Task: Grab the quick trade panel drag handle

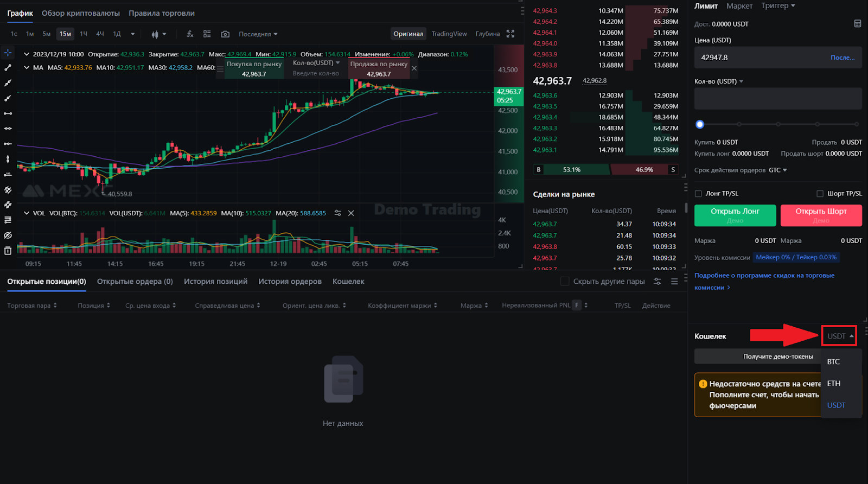Action: tap(220, 69)
